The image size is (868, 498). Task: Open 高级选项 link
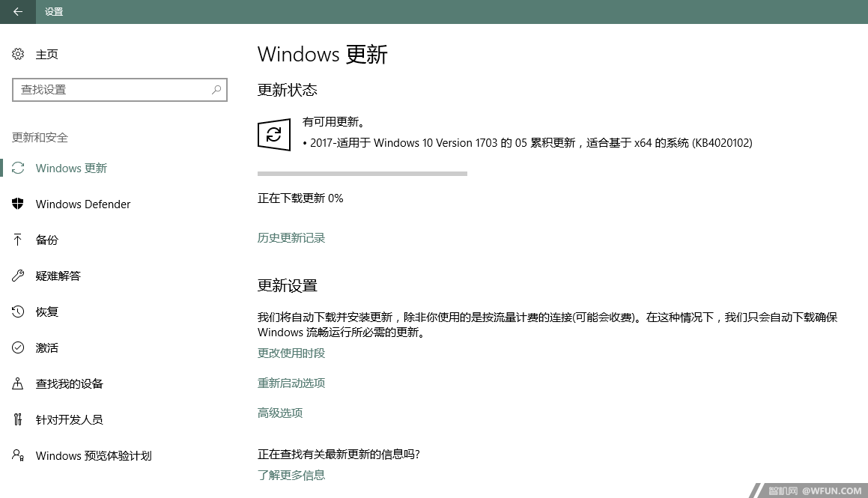280,413
